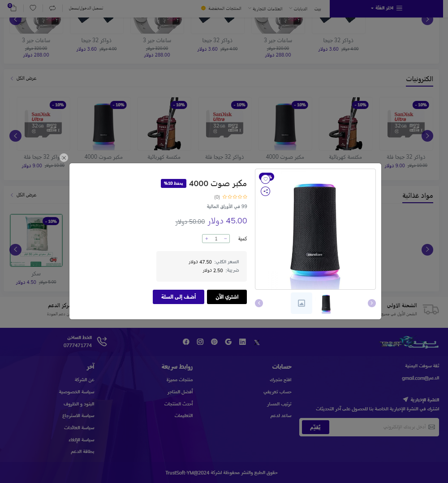Image resolution: width=448 pixels, height=483 pixels.
Task: Expand الدبابات dropdown in navbar
Action: pyautogui.click(x=298, y=9)
